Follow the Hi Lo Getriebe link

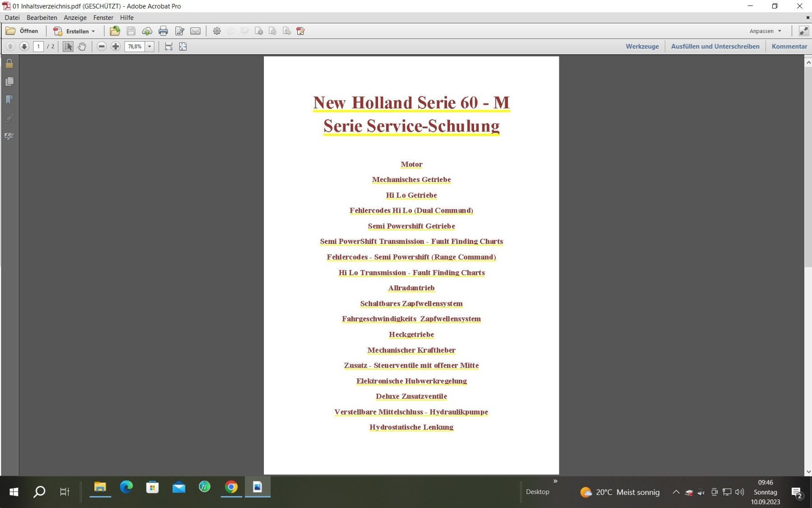click(x=411, y=195)
